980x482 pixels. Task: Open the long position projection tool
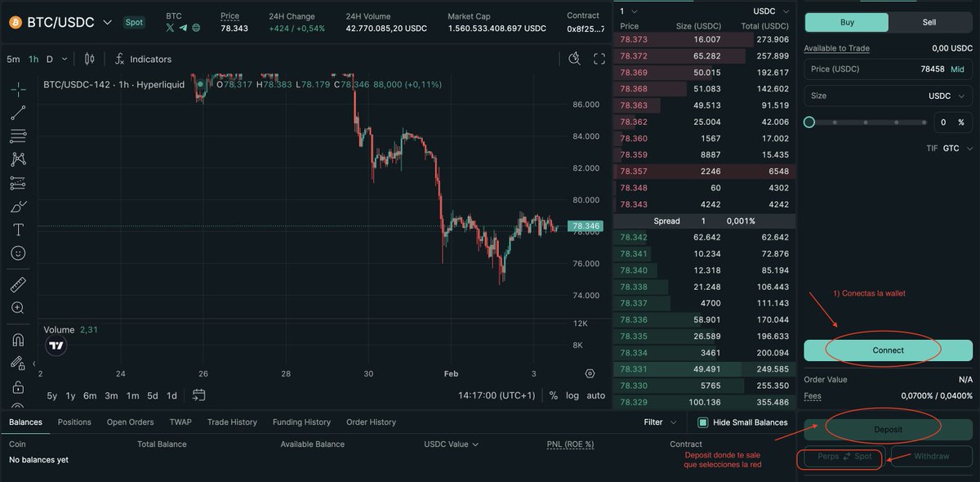click(x=18, y=183)
